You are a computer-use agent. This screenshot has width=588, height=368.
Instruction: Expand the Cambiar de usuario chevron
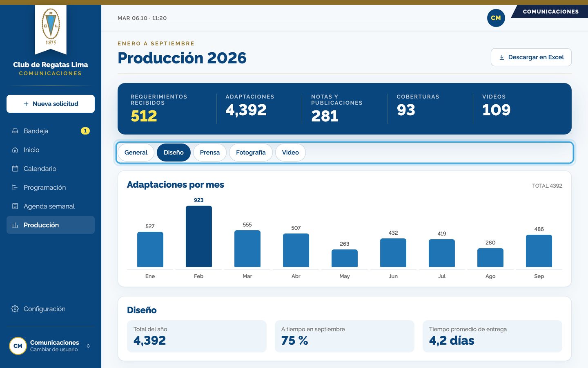(88, 346)
